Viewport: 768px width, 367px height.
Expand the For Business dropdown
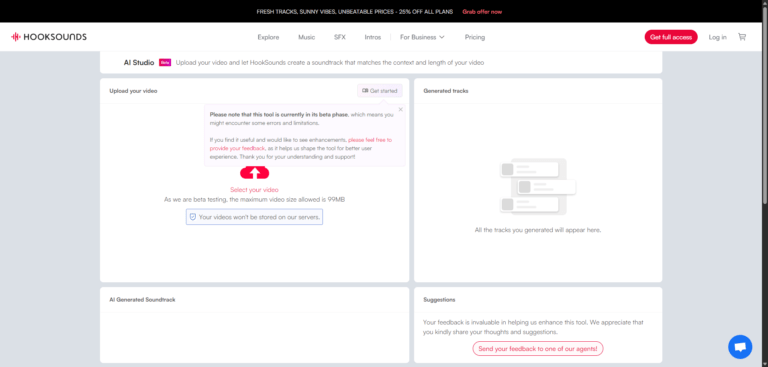[422, 37]
